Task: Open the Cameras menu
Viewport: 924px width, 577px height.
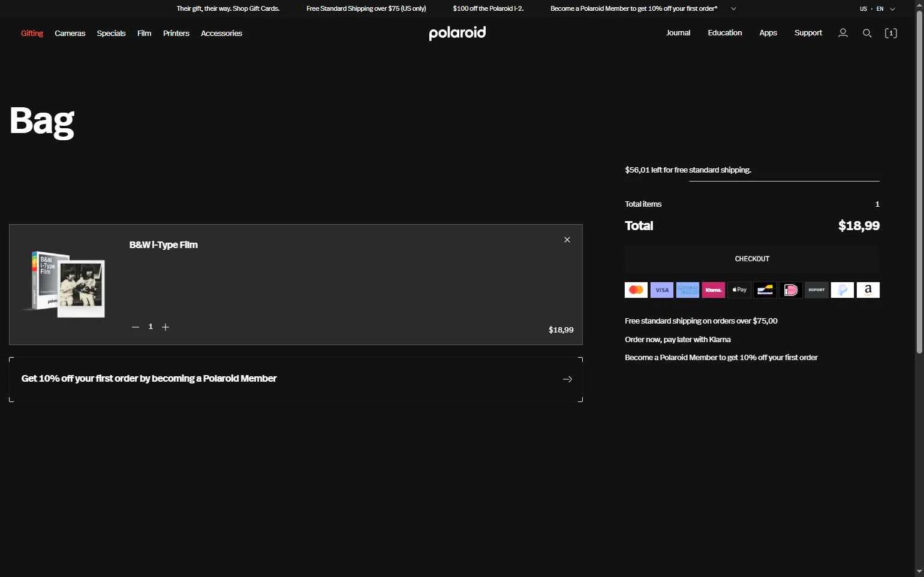Action: (70, 34)
